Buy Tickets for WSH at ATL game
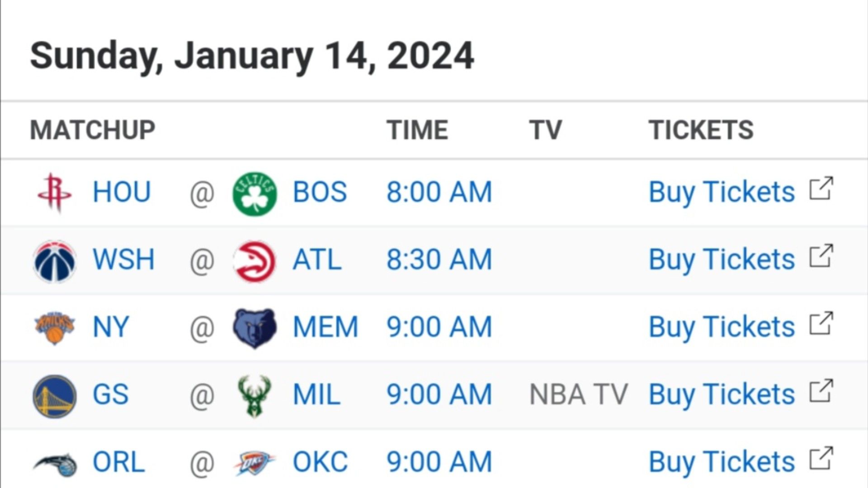Image resolution: width=868 pixels, height=488 pixels. click(x=722, y=260)
